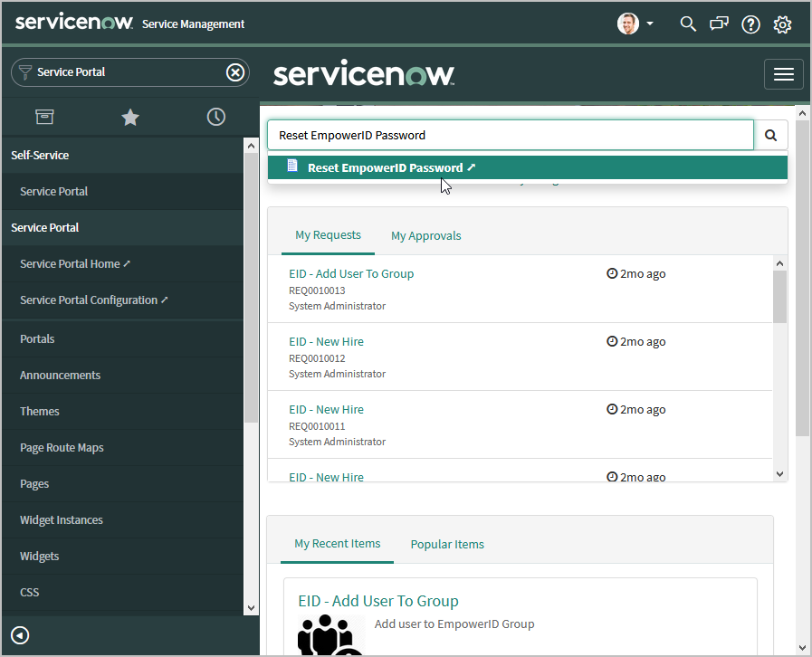Show navigation history clock icon
The height and width of the screenshot is (657, 812).
215,117
